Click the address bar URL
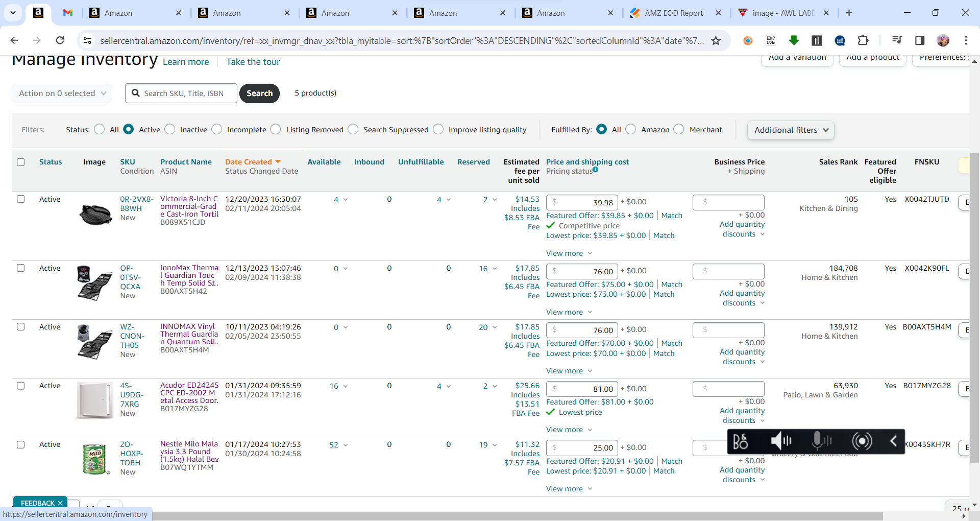Image resolution: width=980 pixels, height=521 pixels. [402, 40]
